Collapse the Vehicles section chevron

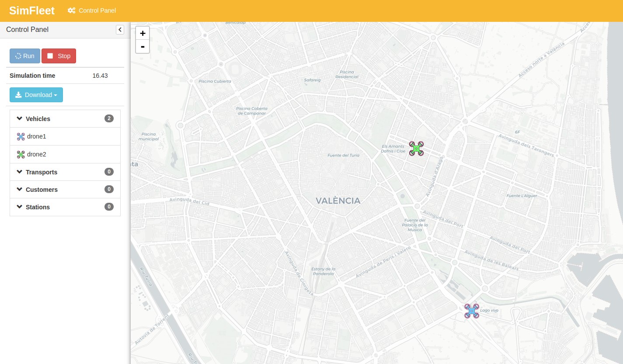click(19, 118)
